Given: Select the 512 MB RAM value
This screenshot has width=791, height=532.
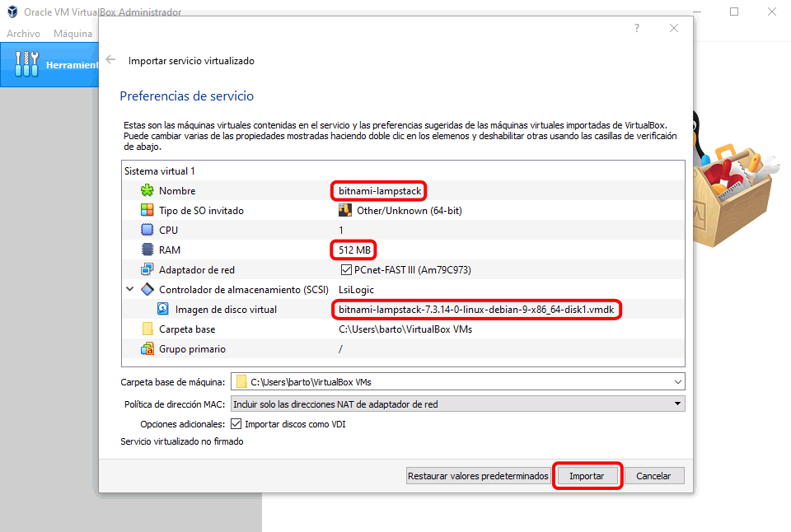Looking at the screenshot, I should click(x=354, y=250).
